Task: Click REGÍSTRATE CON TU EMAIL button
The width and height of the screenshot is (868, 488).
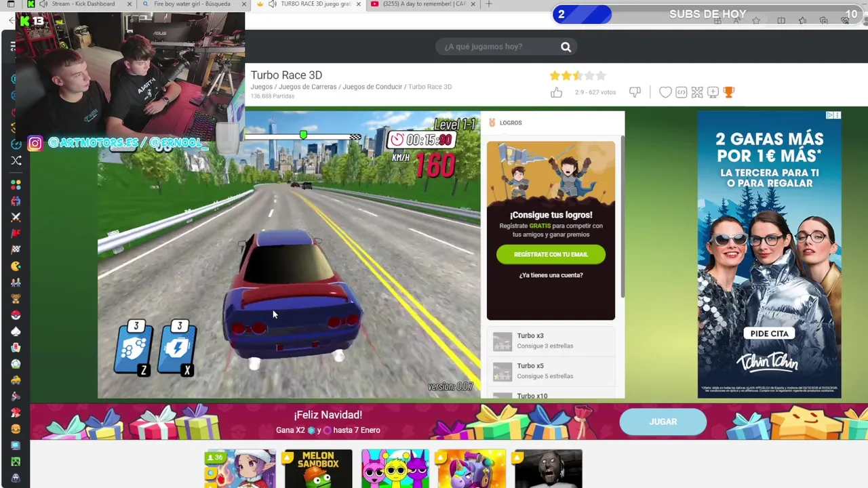Action: click(551, 254)
